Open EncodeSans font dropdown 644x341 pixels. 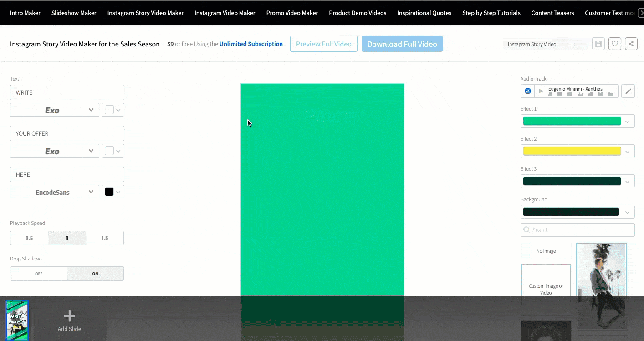pyautogui.click(x=55, y=192)
